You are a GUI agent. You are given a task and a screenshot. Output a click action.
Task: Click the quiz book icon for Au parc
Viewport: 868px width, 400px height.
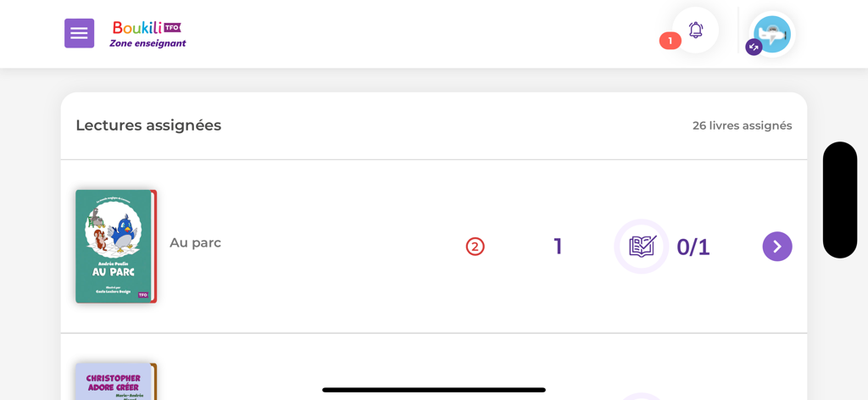(x=642, y=247)
